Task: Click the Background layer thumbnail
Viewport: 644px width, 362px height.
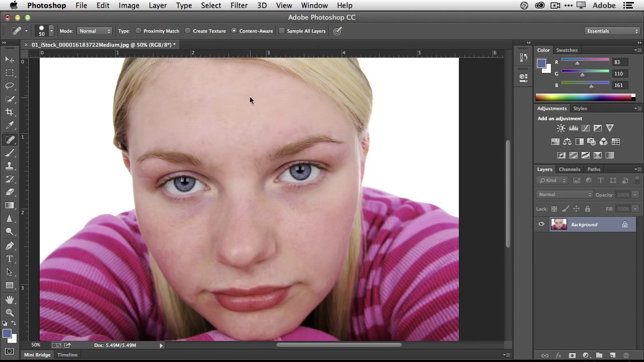Action: 558,225
